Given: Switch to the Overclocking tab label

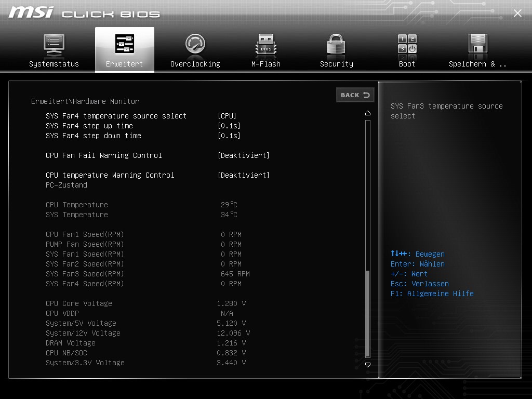Looking at the screenshot, I should click(195, 64).
